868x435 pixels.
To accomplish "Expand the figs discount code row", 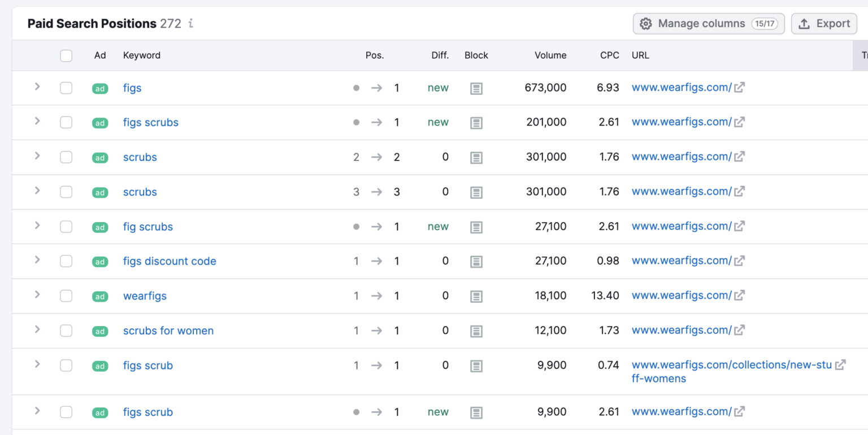I will pyautogui.click(x=37, y=261).
